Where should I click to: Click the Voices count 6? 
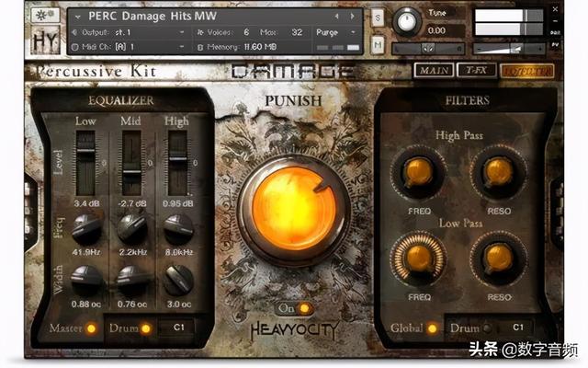246,33
